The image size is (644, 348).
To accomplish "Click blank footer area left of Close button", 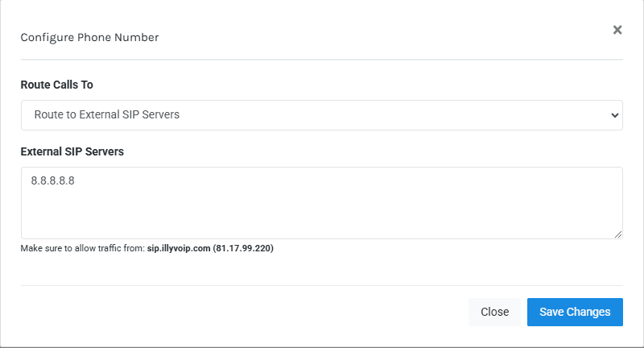I will 242,312.
